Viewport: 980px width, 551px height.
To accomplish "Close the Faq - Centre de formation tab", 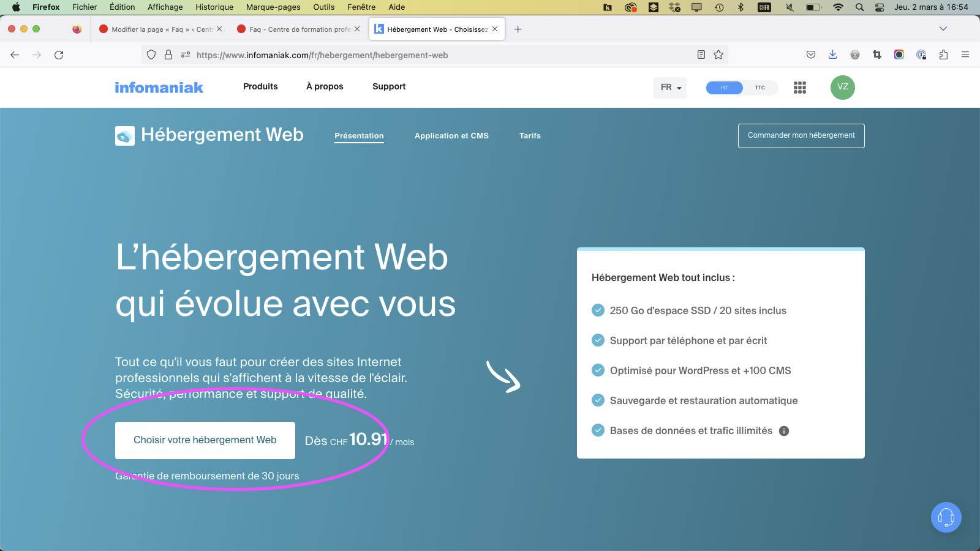I will pos(357,29).
